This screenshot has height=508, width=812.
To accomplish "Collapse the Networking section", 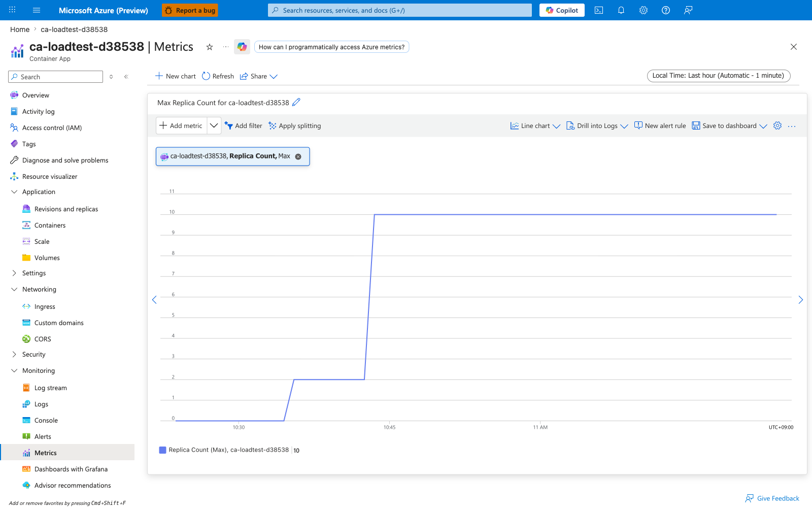I will [14, 290].
